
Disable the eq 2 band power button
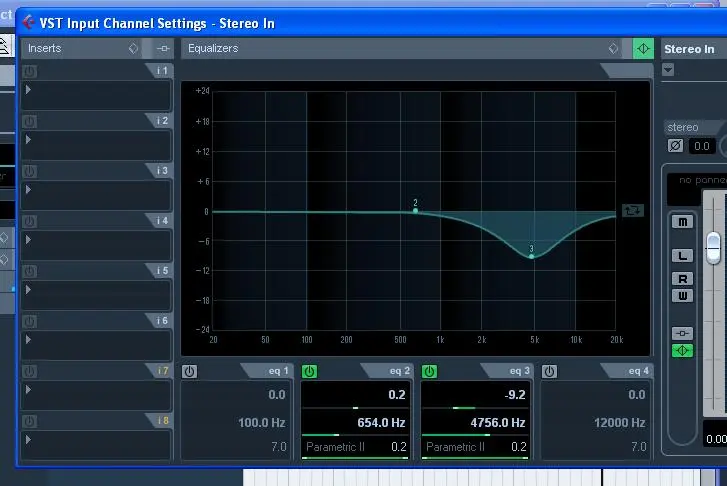tap(309, 371)
